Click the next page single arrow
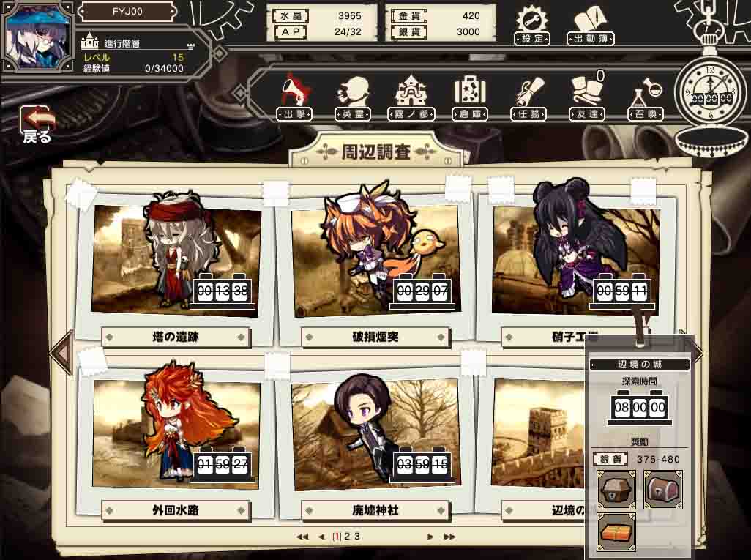This screenshot has width=751, height=560. 430,537
